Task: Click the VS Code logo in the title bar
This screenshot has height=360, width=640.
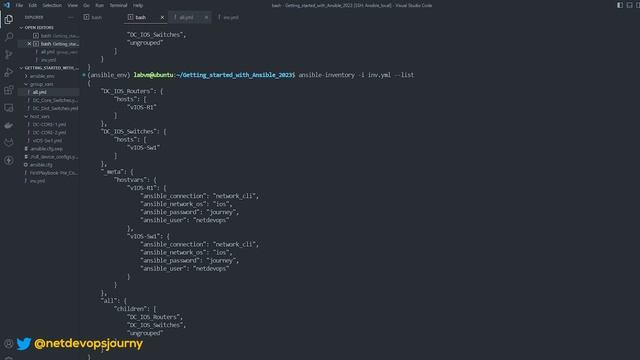Action: [7, 5]
